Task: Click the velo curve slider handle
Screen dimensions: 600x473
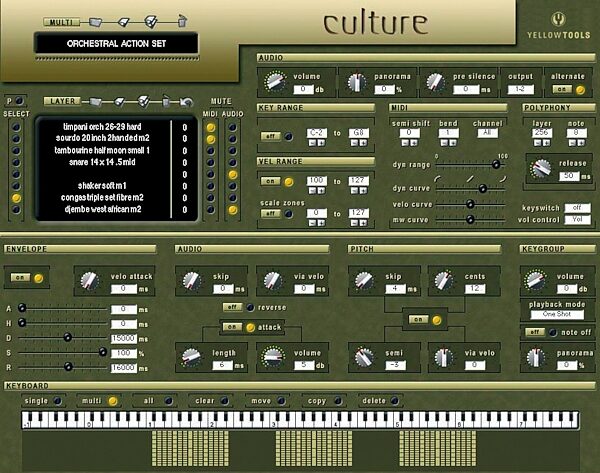Action: (x=470, y=204)
